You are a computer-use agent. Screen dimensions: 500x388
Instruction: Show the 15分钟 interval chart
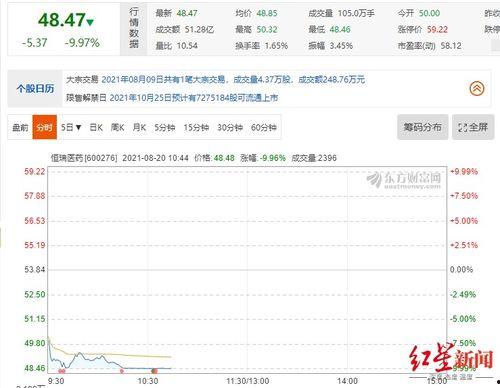tap(196, 127)
